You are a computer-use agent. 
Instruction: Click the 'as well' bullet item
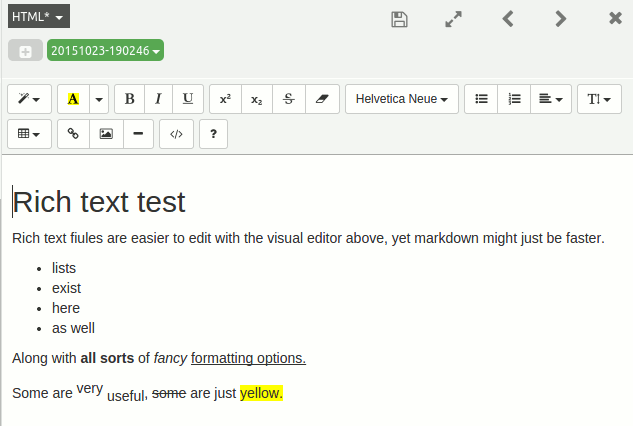pos(73,328)
